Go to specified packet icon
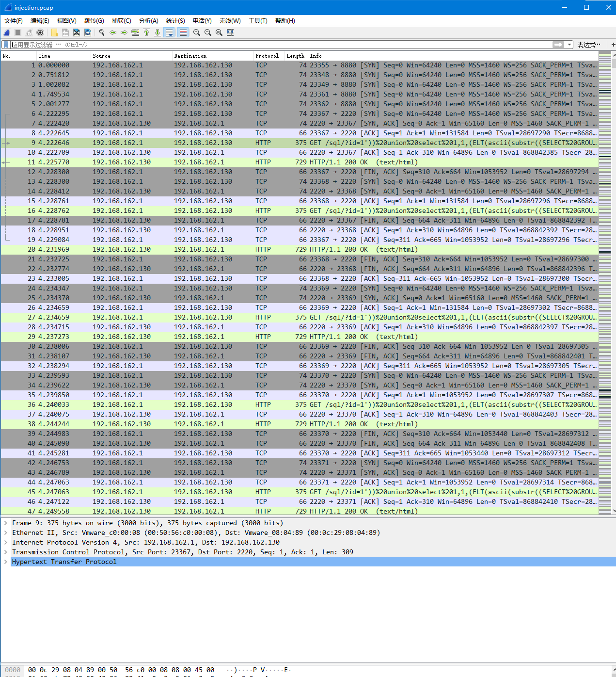Image resolution: width=616 pixels, height=677 pixels. [x=135, y=32]
